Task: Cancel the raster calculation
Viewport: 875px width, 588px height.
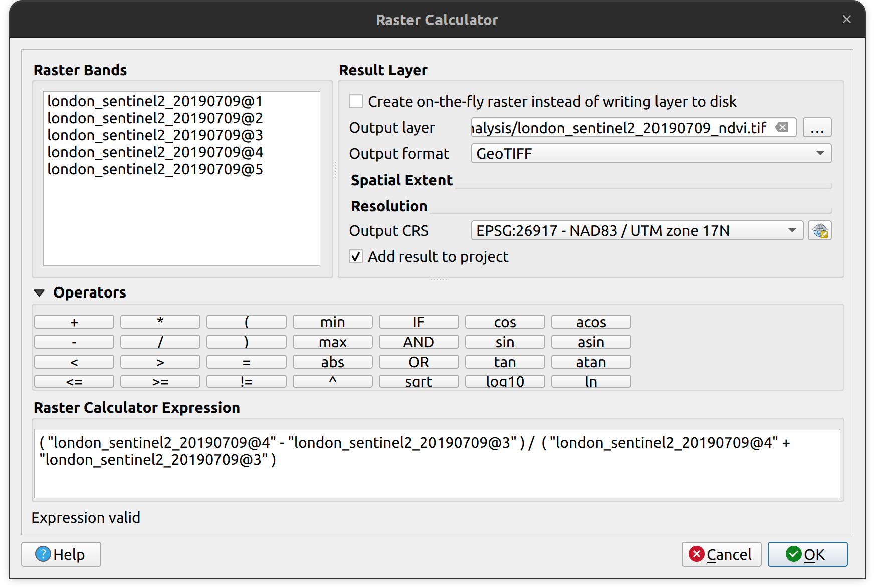Action: pos(721,554)
